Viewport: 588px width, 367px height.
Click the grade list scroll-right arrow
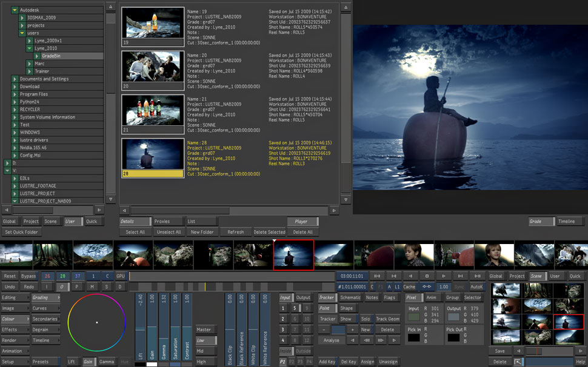click(334, 211)
